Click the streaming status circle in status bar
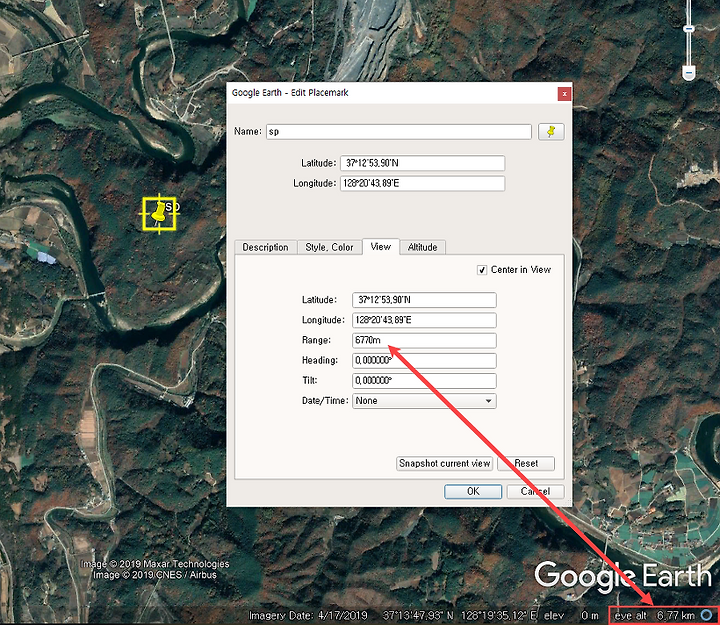 click(x=706, y=615)
